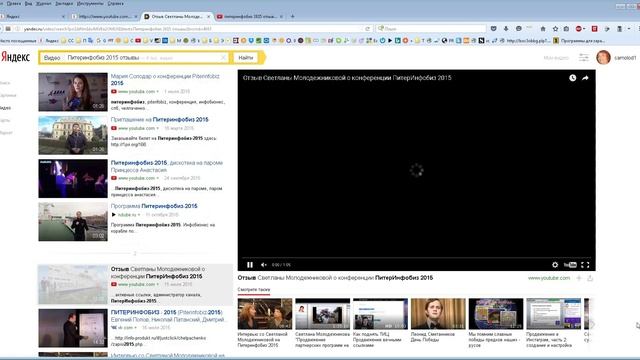Open Firefox Закладки menu
This screenshot has width=640, height=360.
click(64, 3)
